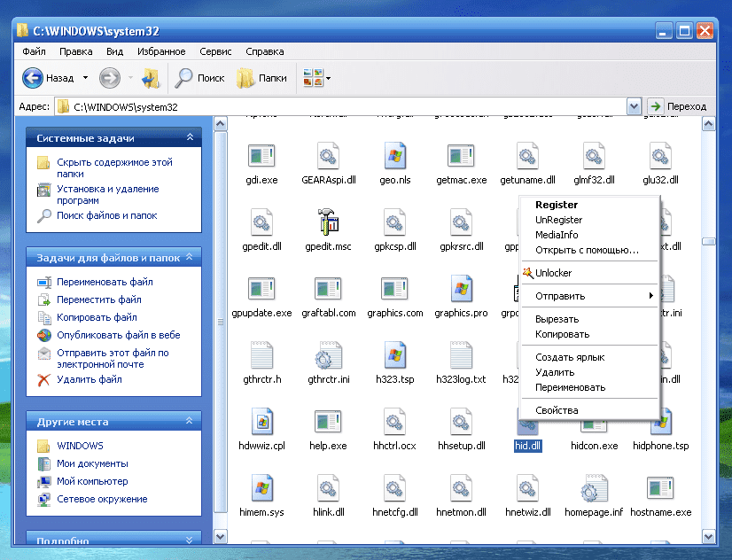Select the h323.tsp file icon
This screenshot has width=732, height=560.
[x=395, y=355]
